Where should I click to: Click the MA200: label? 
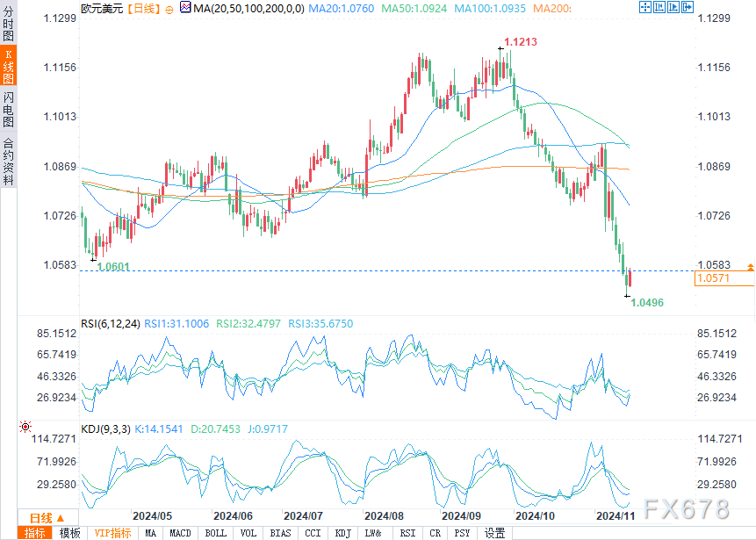coord(552,9)
